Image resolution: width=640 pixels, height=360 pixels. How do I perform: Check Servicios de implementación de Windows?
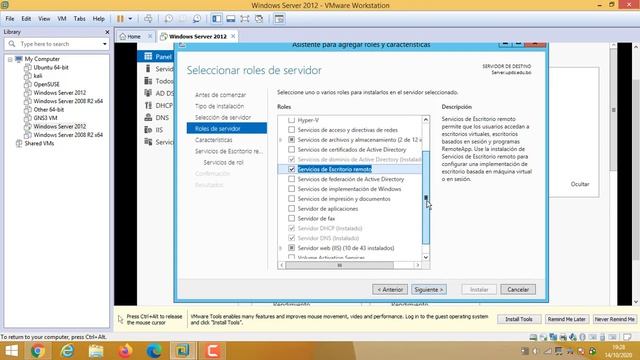pos(291,189)
